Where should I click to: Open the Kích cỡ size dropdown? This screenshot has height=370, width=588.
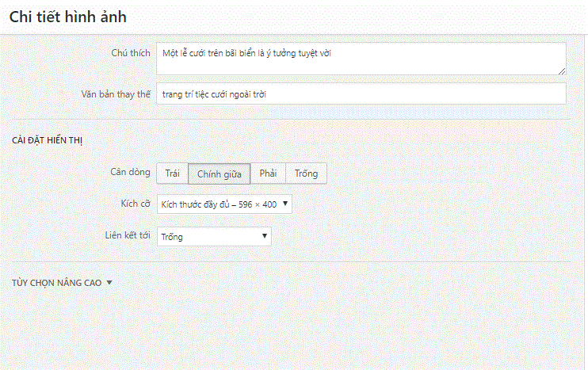224,204
